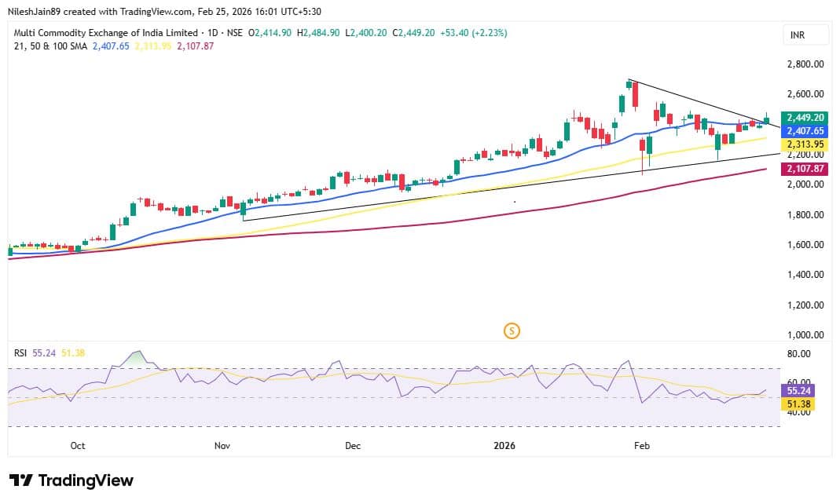Click the 21, 50 & 100 SMA legend
This screenshot has width=840, height=504.
(50, 46)
